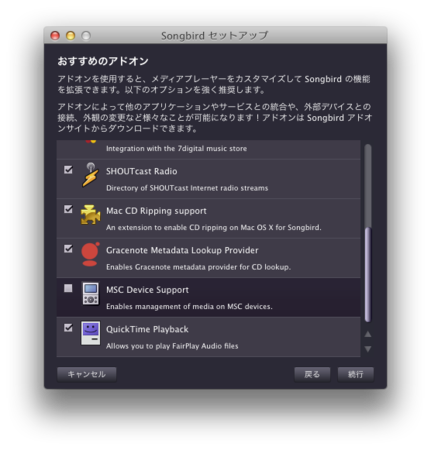Click the 続行 continue button
The height and width of the screenshot is (450, 431).
coord(356,374)
